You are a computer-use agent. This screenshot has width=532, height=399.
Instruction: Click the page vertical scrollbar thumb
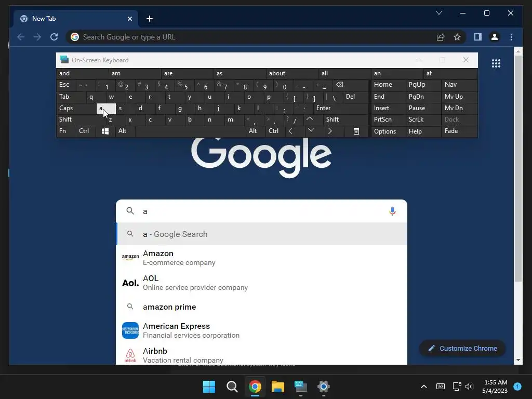pyautogui.click(x=518, y=168)
